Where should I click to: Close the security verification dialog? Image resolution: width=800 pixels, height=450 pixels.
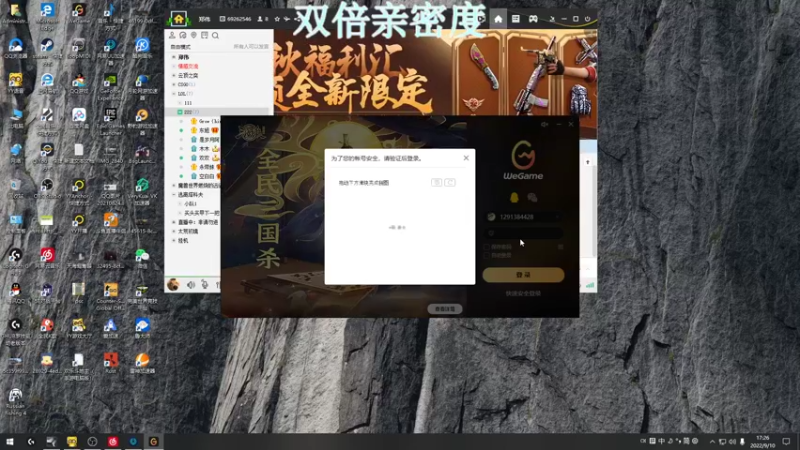point(466,158)
